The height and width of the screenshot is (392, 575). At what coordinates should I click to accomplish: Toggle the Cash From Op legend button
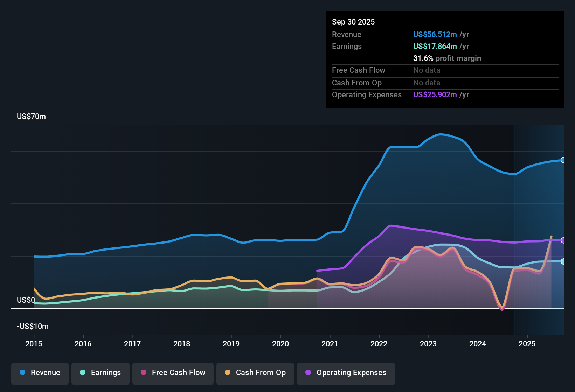255,373
